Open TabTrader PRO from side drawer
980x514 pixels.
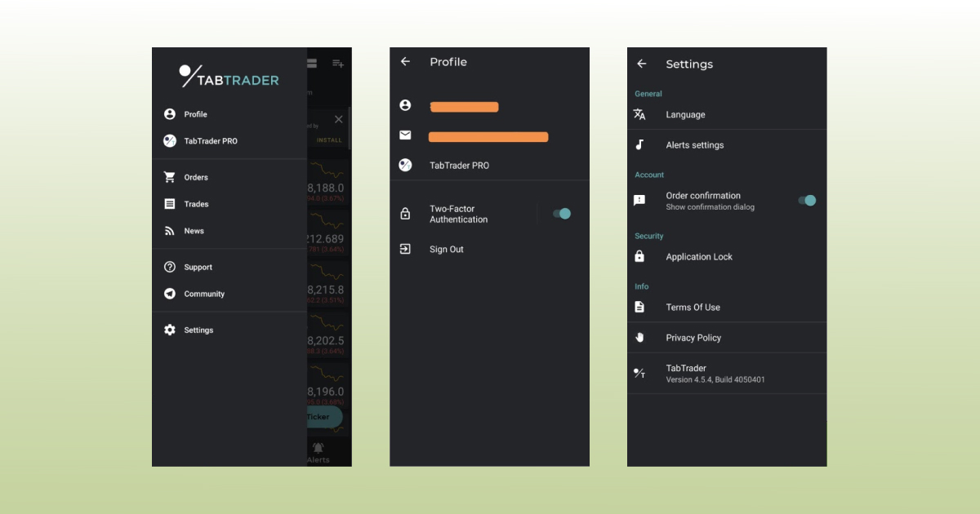(x=210, y=141)
